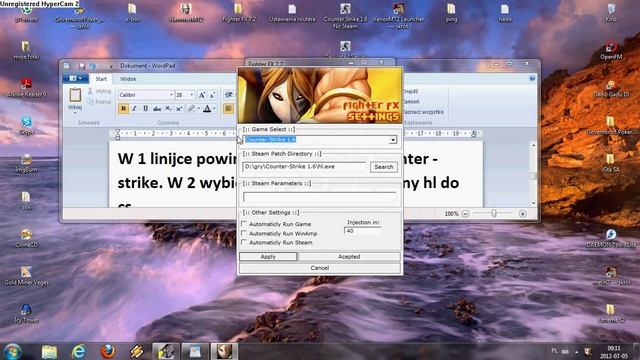Click the Wytnij cut command
The width and height of the screenshot is (640, 360).
[x=99, y=91]
